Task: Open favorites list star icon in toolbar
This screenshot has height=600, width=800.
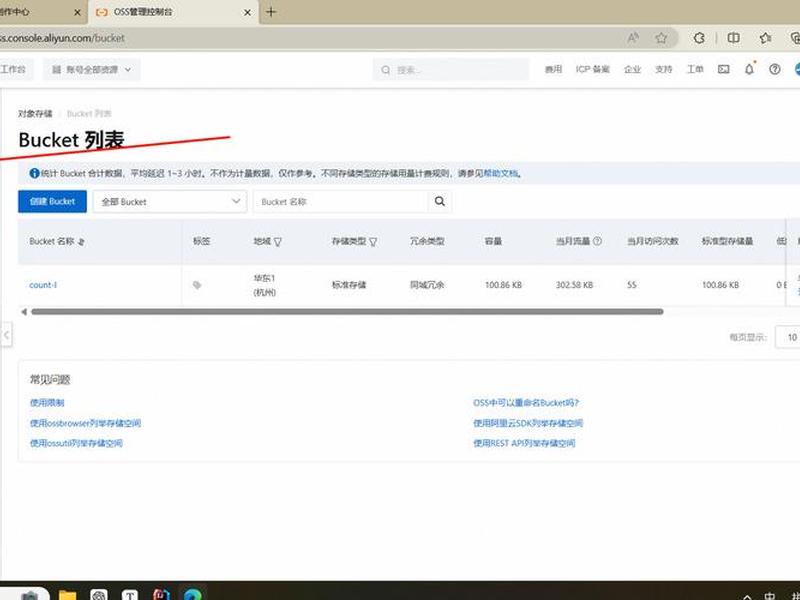Action: 765,38
